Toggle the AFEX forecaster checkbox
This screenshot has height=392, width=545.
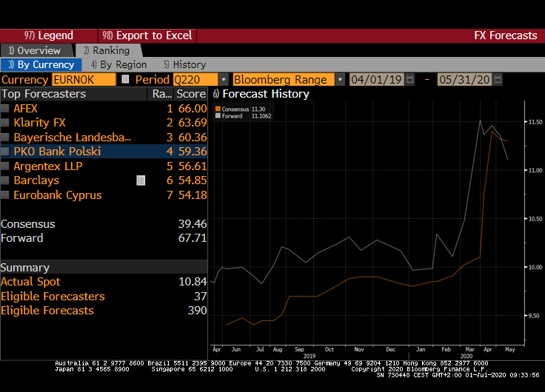(x=6, y=109)
